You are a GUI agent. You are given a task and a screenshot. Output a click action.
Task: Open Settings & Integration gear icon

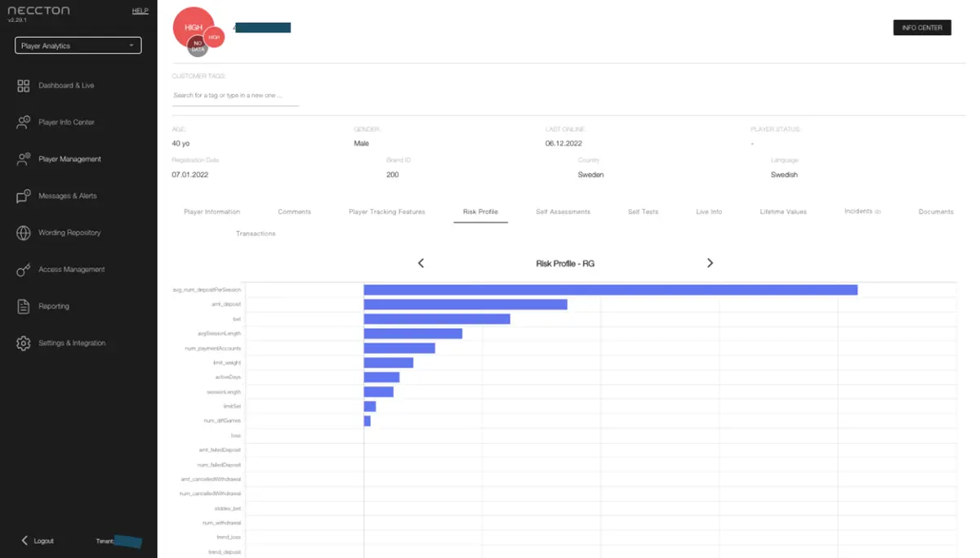(23, 343)
